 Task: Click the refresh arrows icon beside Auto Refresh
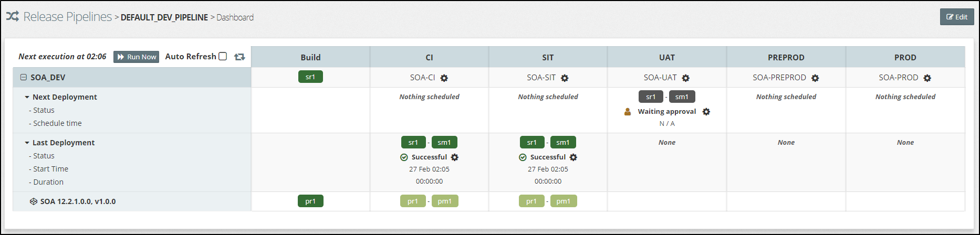[239, 57]
